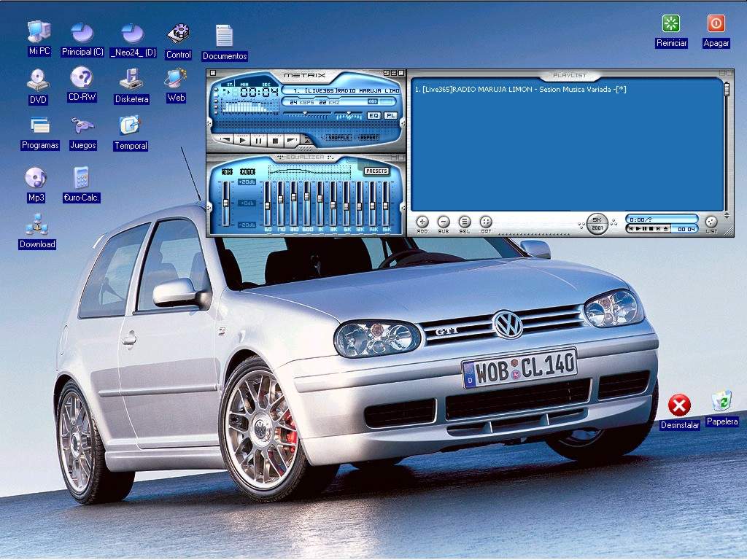
Task: Select the DVD drive desktop icon
Action: [38, 86]
